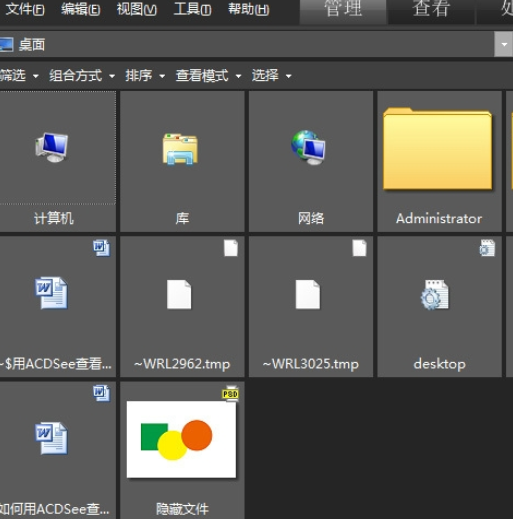Click the Administrator label
Screen dimensions: 513x519
click(x=439, y=219)
